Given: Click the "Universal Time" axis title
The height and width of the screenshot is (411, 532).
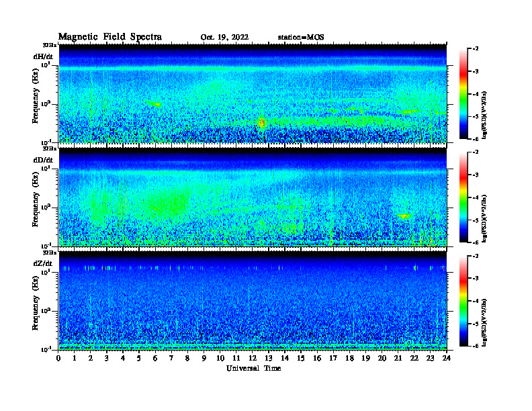Looking at the screenshot, I should (x=253, y=368).
